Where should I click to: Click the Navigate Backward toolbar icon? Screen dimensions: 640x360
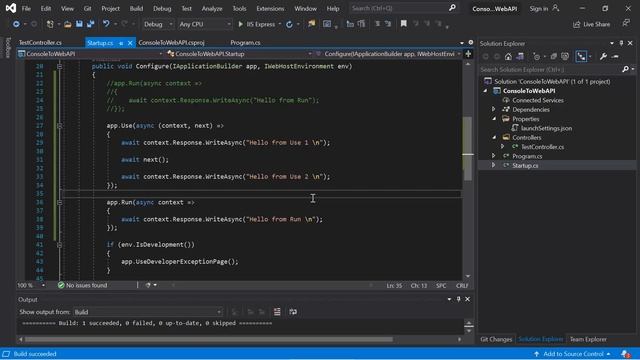pos(16,24)
